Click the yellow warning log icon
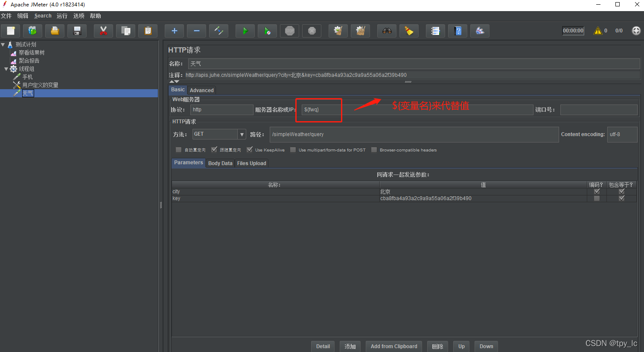Screen dimensions: 644x352 [598, 31]
